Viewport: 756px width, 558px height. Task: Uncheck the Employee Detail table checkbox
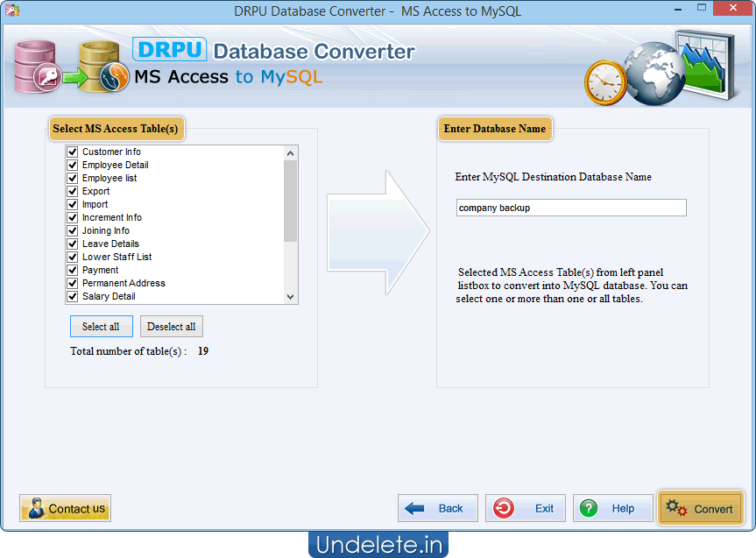[x=73, y=165]
